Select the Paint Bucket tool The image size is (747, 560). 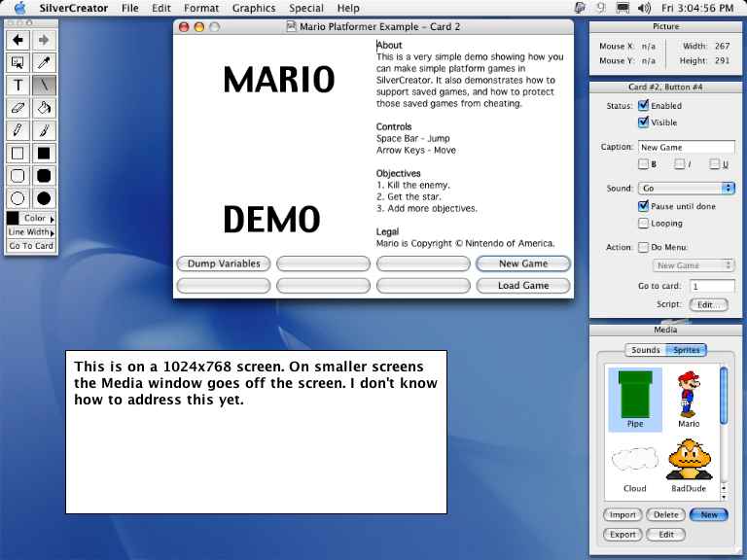[x=44, y=108]
